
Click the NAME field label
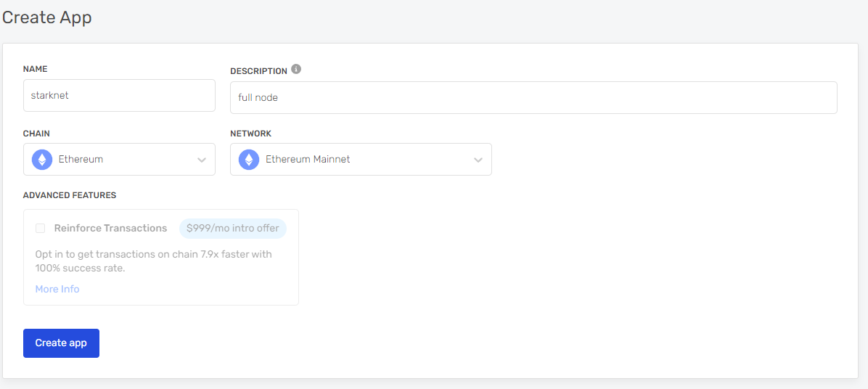pos(36,69)
